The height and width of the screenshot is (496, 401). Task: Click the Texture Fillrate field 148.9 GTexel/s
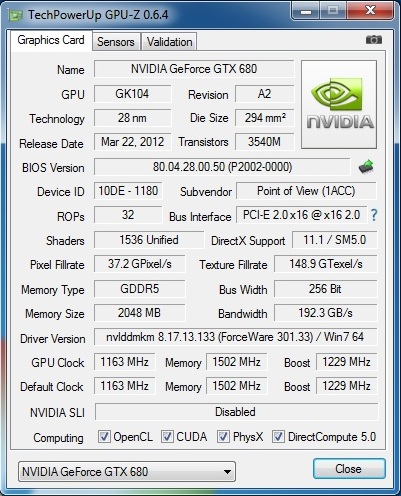[x=326, y=264]
